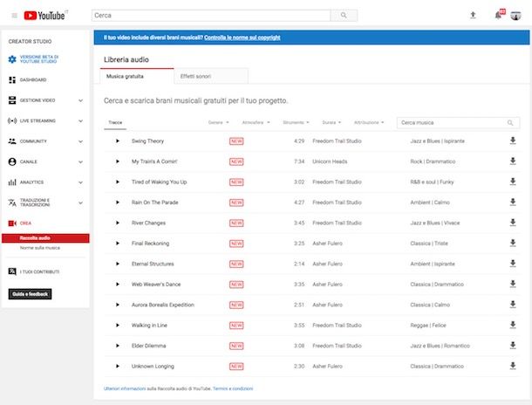Screen dimensions: 532x405
Task: Play the Elder Dilemma track
Action: (x=118, y=346)
